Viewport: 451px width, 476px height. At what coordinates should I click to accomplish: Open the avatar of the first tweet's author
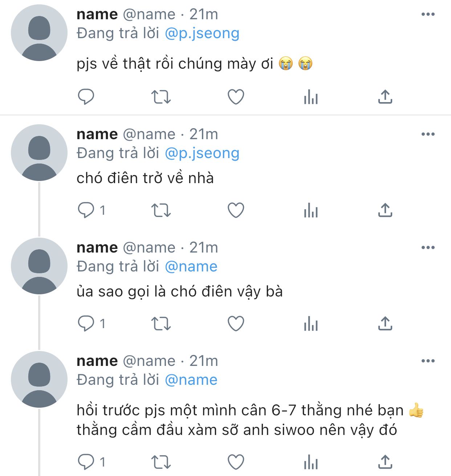39,33
